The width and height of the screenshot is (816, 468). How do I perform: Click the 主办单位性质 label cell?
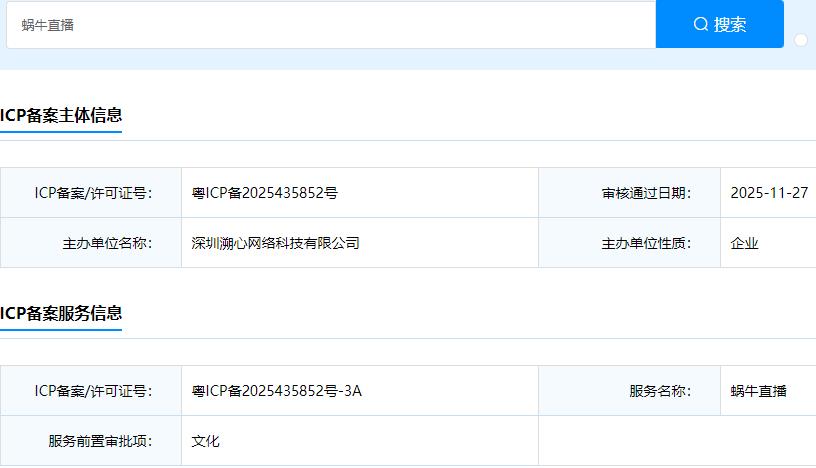point(646,243)
